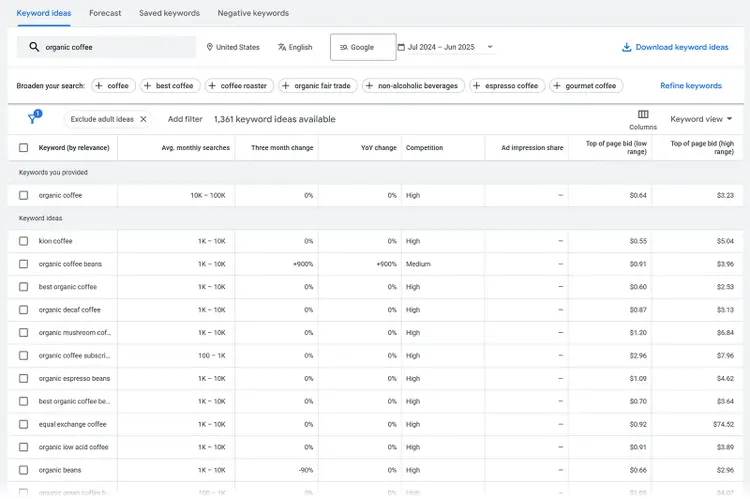The height and width of the screenshot is (499, 750).
Task: Check the 'organic coffee beans' row
Action: (x=23, y=264)
